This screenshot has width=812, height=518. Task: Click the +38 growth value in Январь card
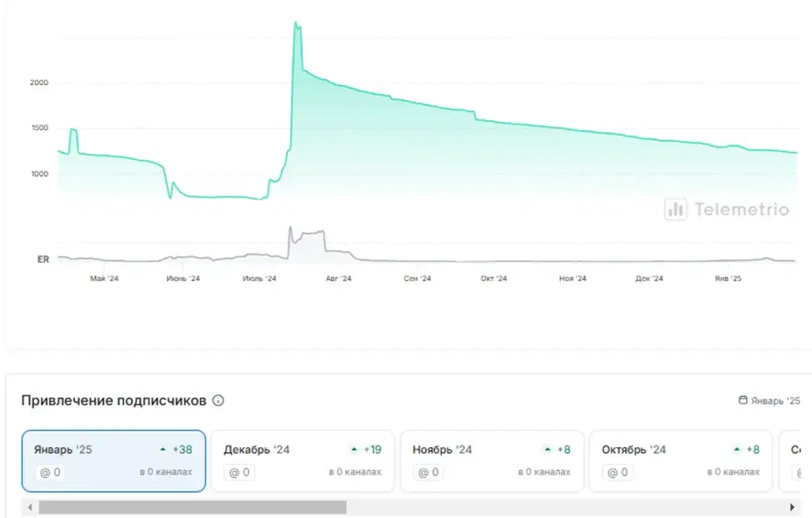pos(182,450)
